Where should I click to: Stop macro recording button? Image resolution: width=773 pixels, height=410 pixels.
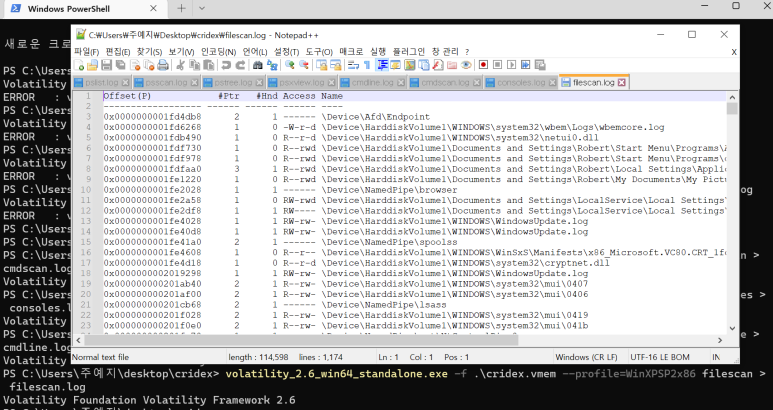[x=497, y=65]
